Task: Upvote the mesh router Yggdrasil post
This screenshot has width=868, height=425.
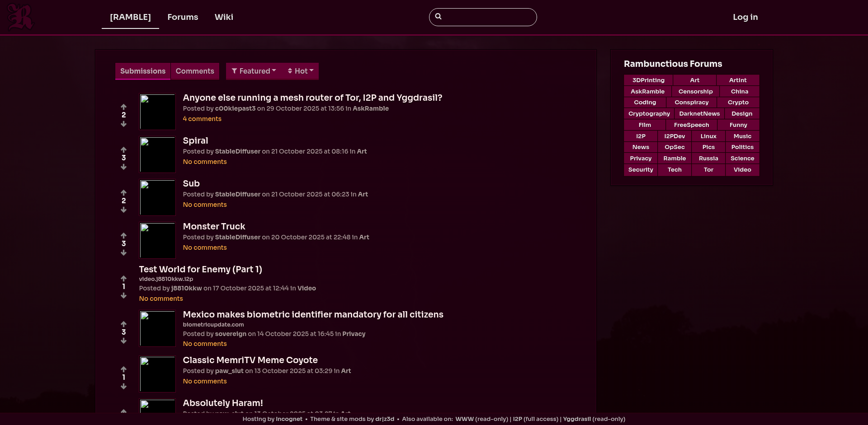Action: pyautogui.click(x=123, y=107)
